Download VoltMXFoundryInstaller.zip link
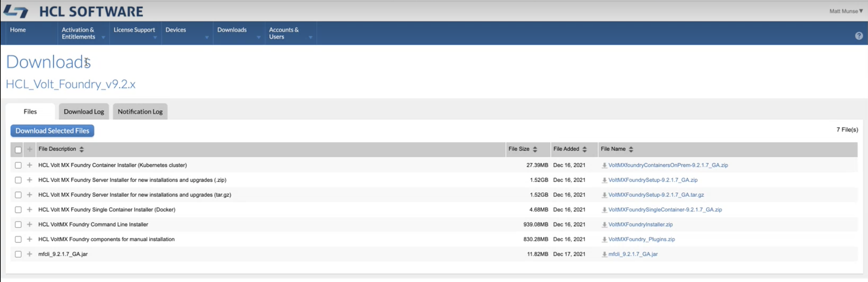Viewport: 868px width, 282px height. click(640, 225)
